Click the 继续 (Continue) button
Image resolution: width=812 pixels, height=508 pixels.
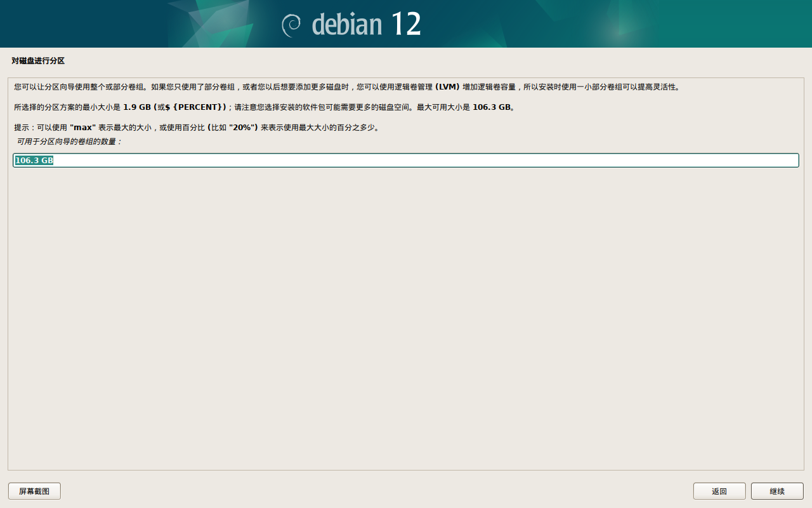[x=777, y=491]
